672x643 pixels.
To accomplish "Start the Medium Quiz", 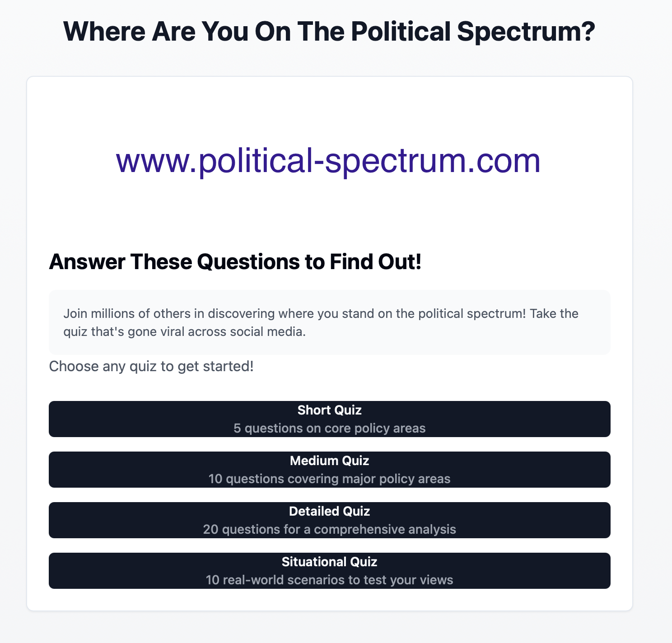I will pos(329,470).
